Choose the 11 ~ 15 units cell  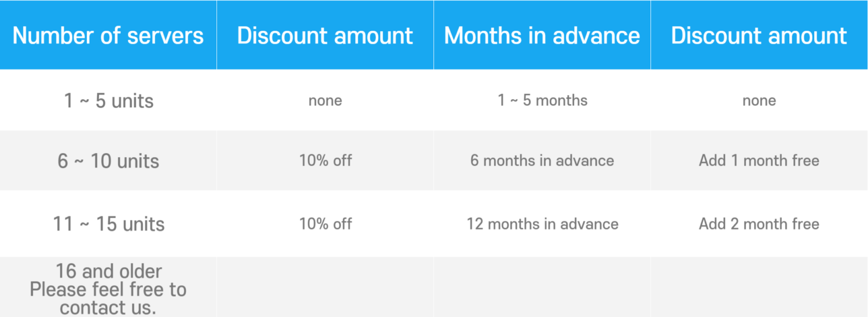tap(108, 224)
